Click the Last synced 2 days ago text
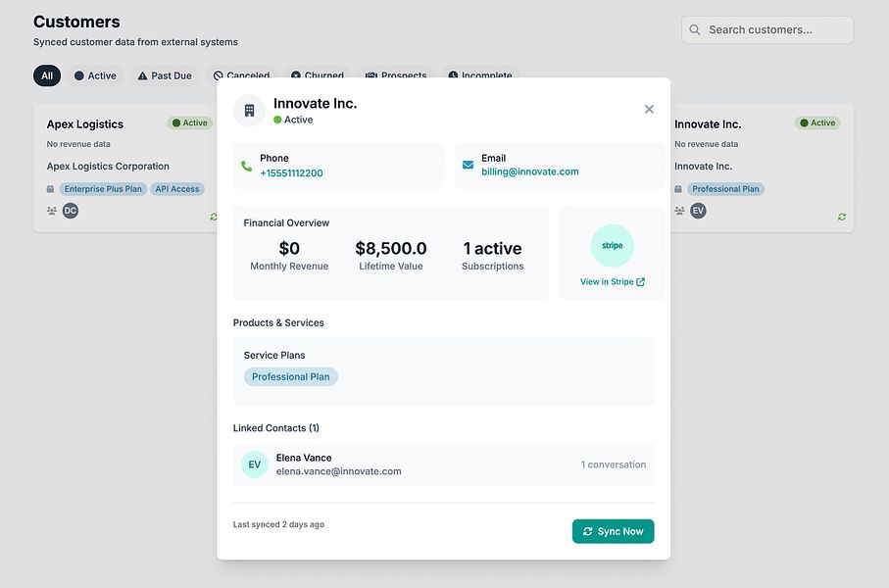This screenshot has height=588, width=889. [x=278, y=524]
